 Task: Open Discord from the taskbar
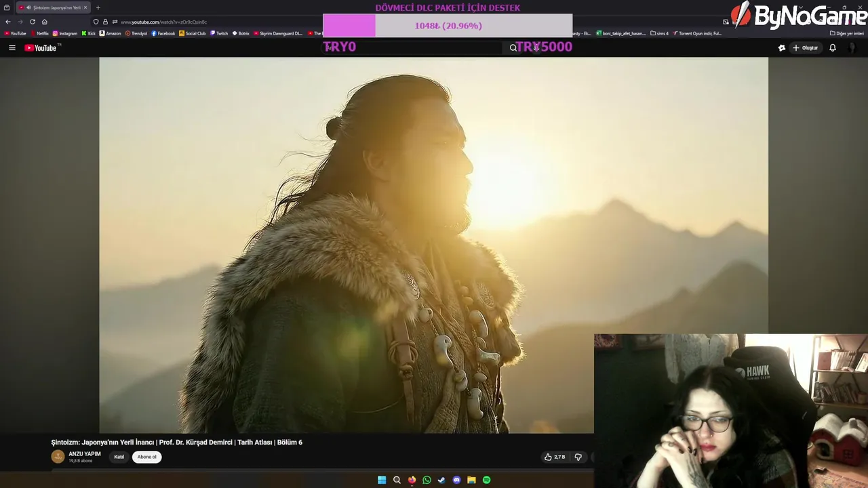point(456,480)
